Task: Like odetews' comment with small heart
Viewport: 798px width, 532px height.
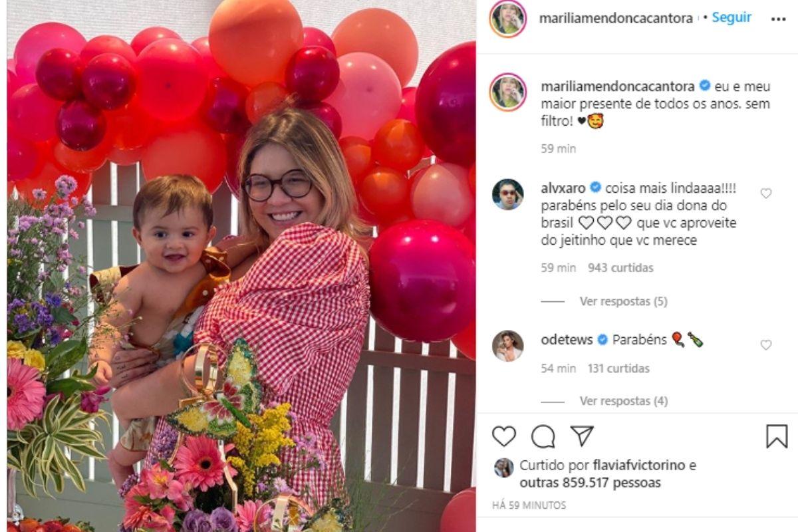Action: pyautogui.click(x=766, y=345)
